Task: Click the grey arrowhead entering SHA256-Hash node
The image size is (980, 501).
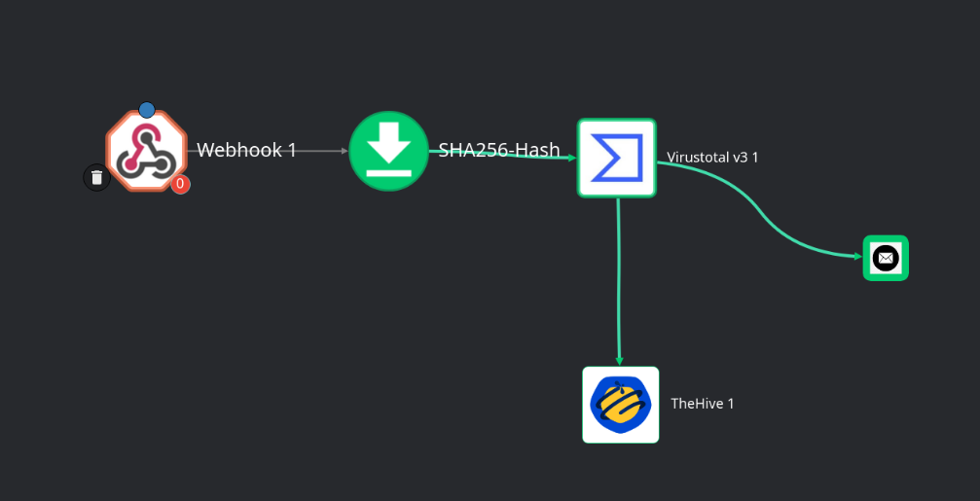Action: [344, 151]
